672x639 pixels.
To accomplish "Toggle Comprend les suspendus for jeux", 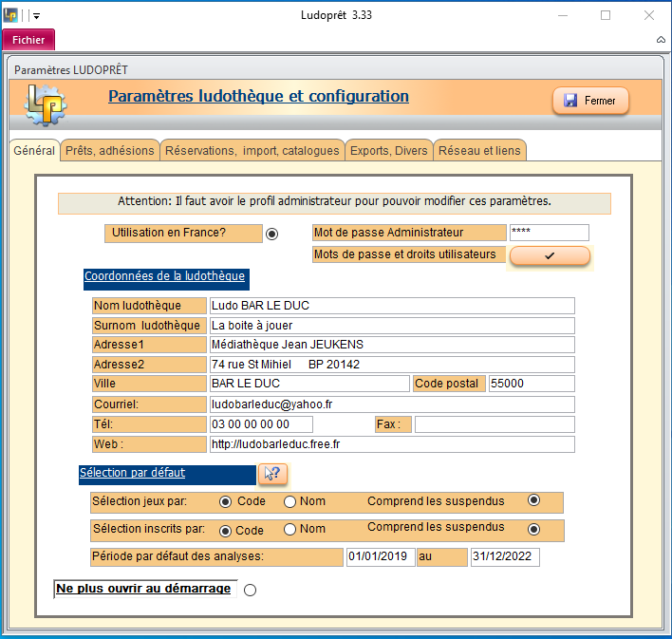I will (x=533, y=500).
